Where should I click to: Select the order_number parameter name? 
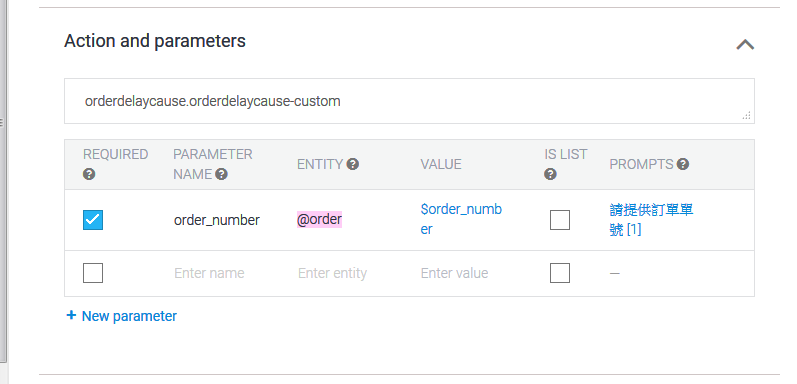coord(217,220)
